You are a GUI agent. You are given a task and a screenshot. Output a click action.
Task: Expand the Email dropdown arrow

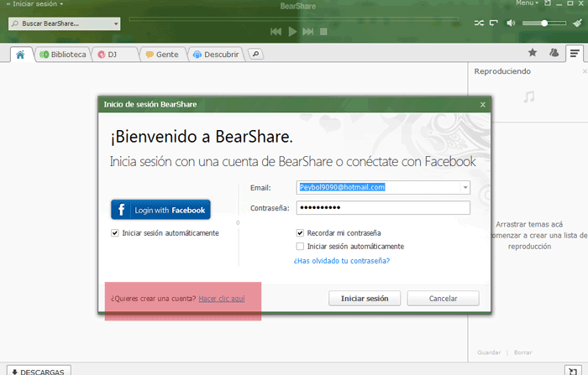[465, 187]
